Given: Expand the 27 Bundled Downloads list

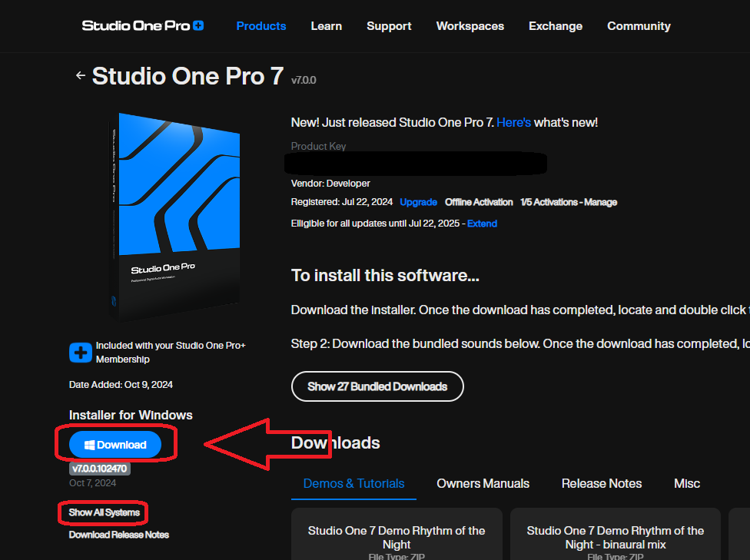Looking at the screenshot, I should (377, 386).
